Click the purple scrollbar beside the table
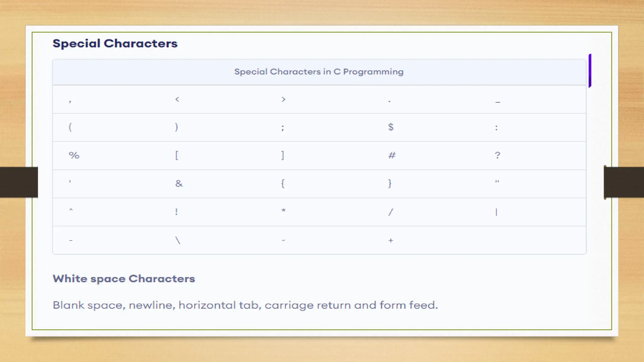 pos(590,71)
